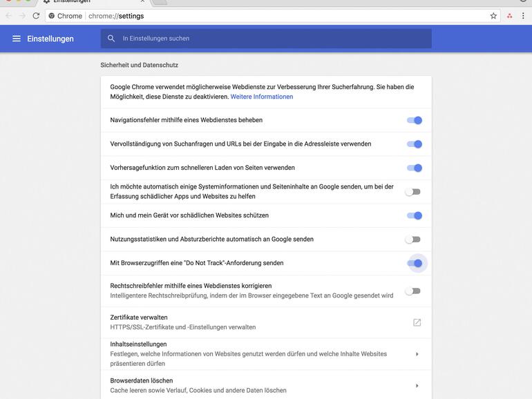Enable Nutzungsstatistiken und Absturzberichte toggle

pyautogui.click(x=413, y=240)
